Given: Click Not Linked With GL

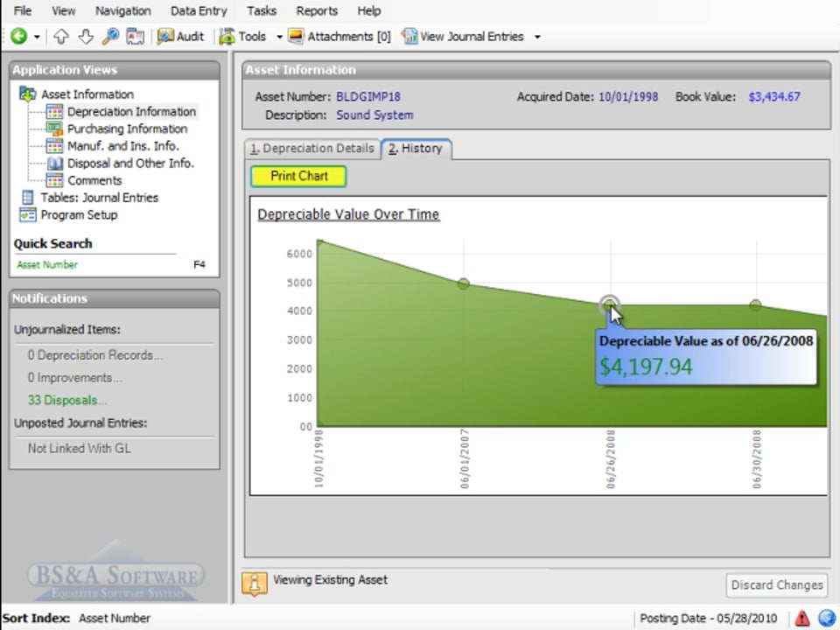Looking at the screenshot, I should [x=80, y=448].
